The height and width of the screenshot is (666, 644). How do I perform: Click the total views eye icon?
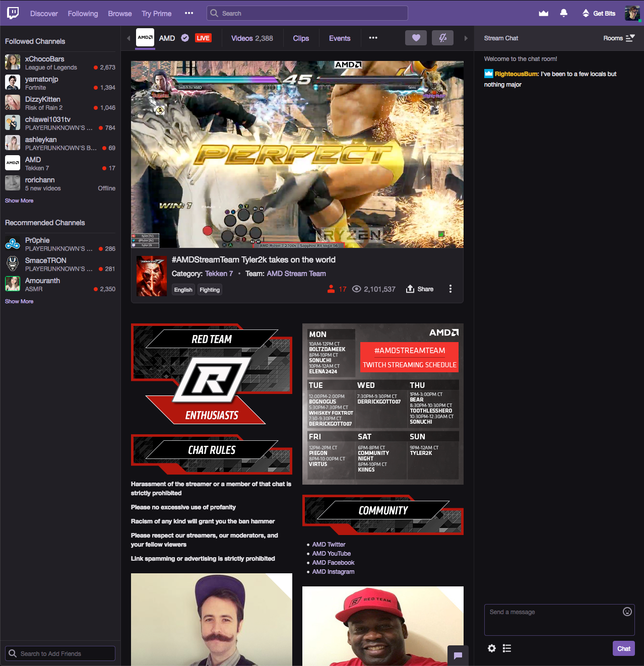[x=356, y=289]
